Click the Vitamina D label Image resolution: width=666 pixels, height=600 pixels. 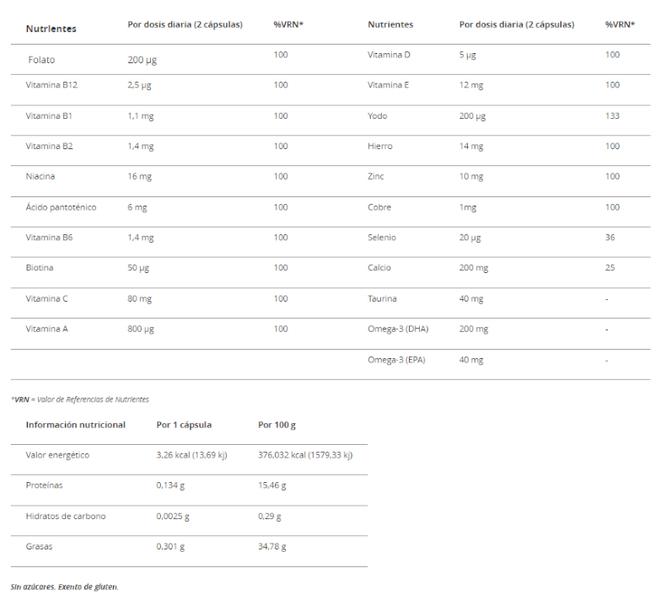pos(389,54)
